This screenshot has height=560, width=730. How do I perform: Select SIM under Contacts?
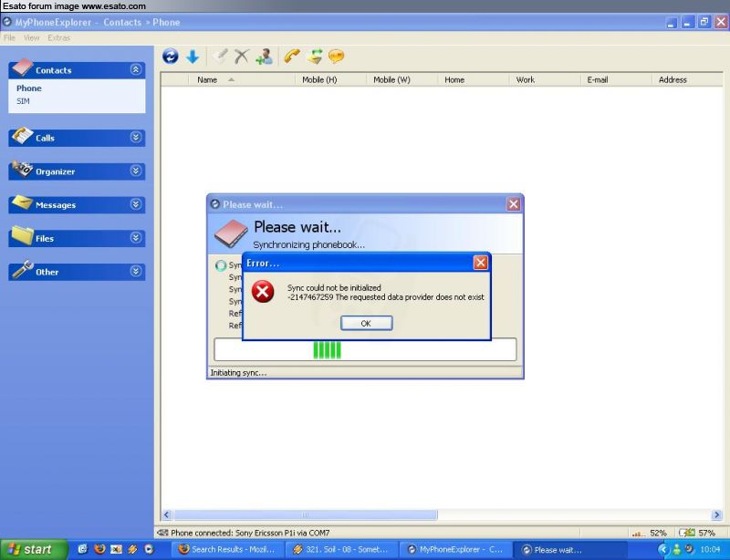click(x=23, y=101)
